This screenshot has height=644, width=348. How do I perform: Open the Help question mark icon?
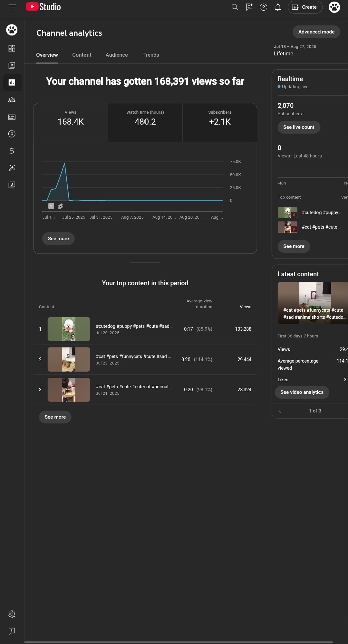point(263,7)
